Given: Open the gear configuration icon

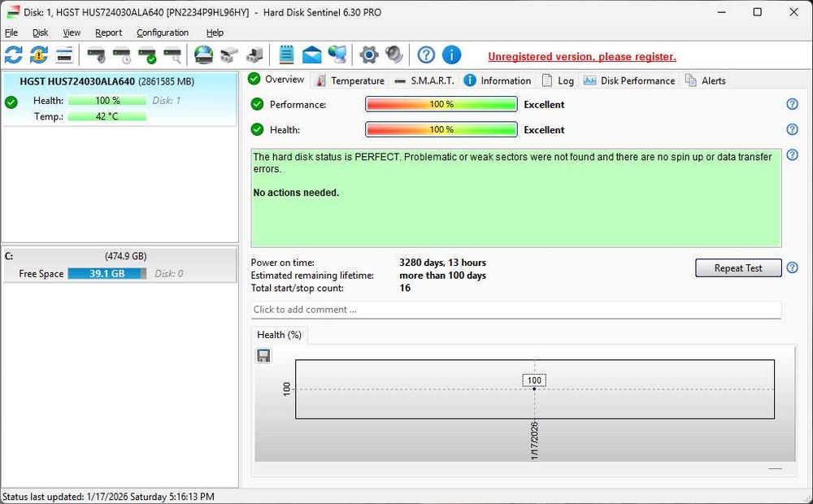Looking at the screenshot, I should click(x=368, y=54).
